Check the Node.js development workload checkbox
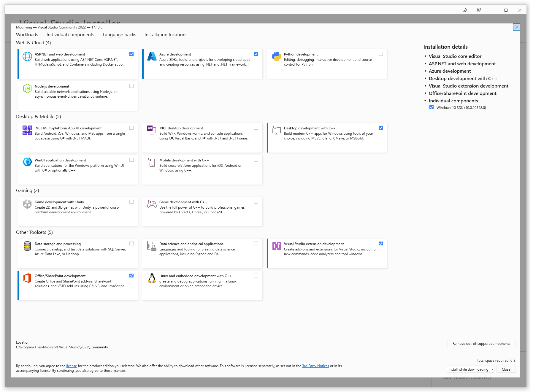The width and height of the screenshot is (533, 392). click(x=131, y=86)
